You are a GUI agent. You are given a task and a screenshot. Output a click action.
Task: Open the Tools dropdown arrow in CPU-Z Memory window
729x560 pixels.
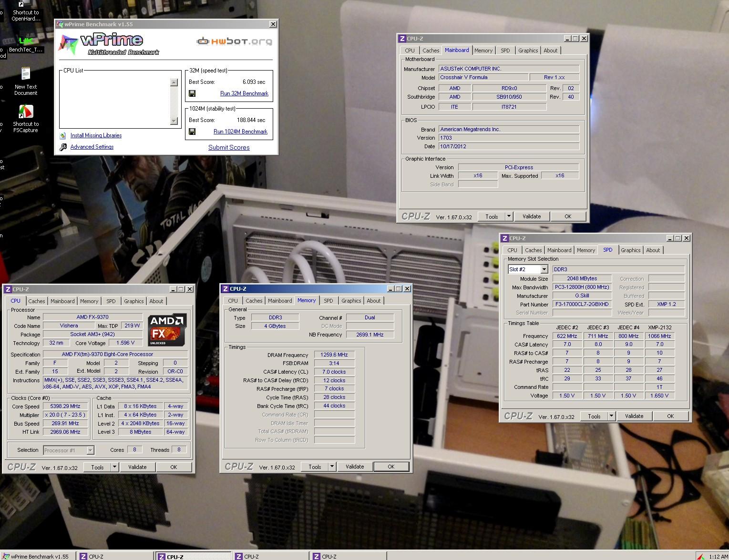coord(332,467)
